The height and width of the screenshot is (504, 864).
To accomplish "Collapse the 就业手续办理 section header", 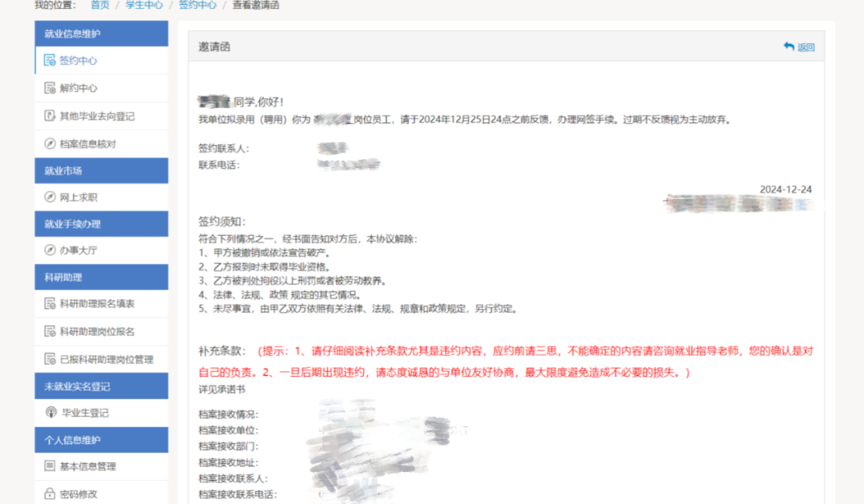I will pyautogui.click(x=102, y=224).
